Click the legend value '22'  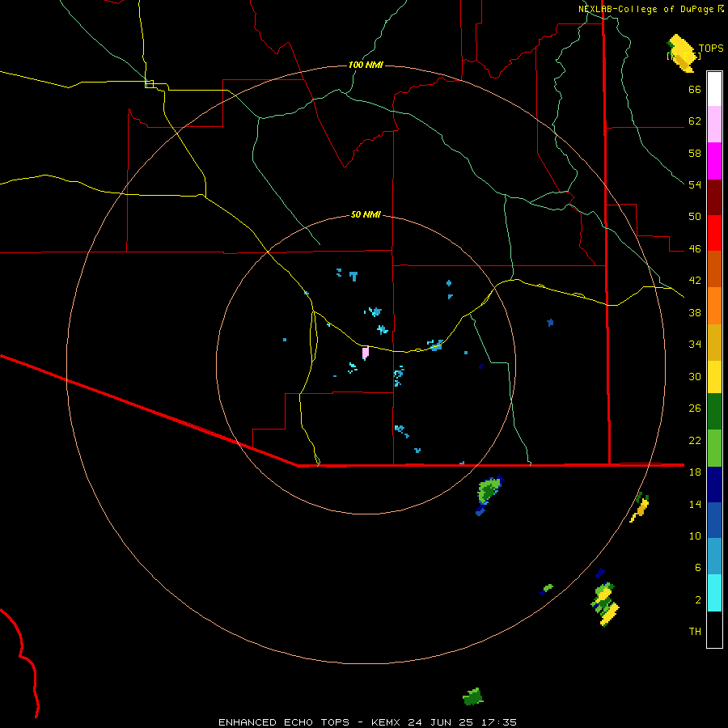695,440
